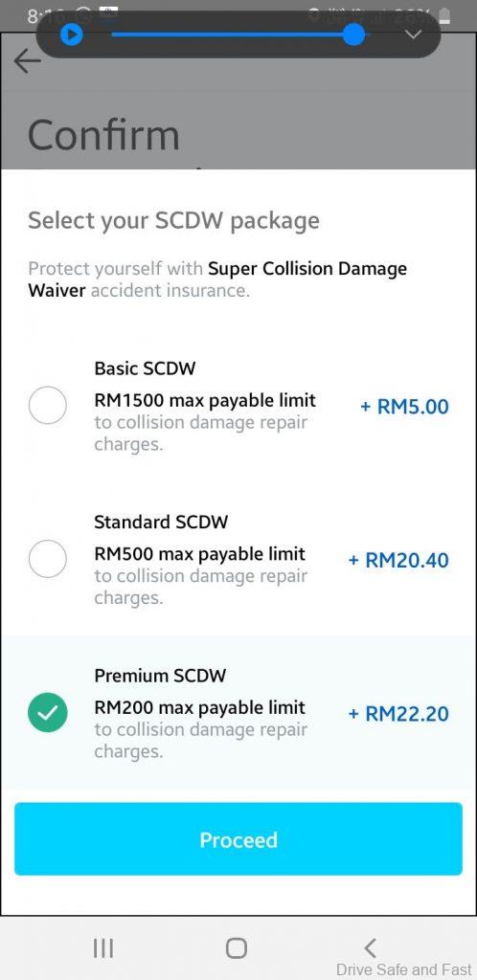Deselect the Premium SCDW green checkmark
This screenshot has width=477, height=980.
pyautogui.click(x=48, y=712)
